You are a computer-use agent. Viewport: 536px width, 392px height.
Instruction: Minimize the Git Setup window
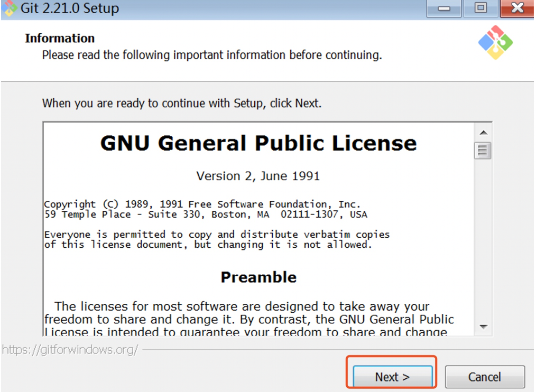pos(444,8)
